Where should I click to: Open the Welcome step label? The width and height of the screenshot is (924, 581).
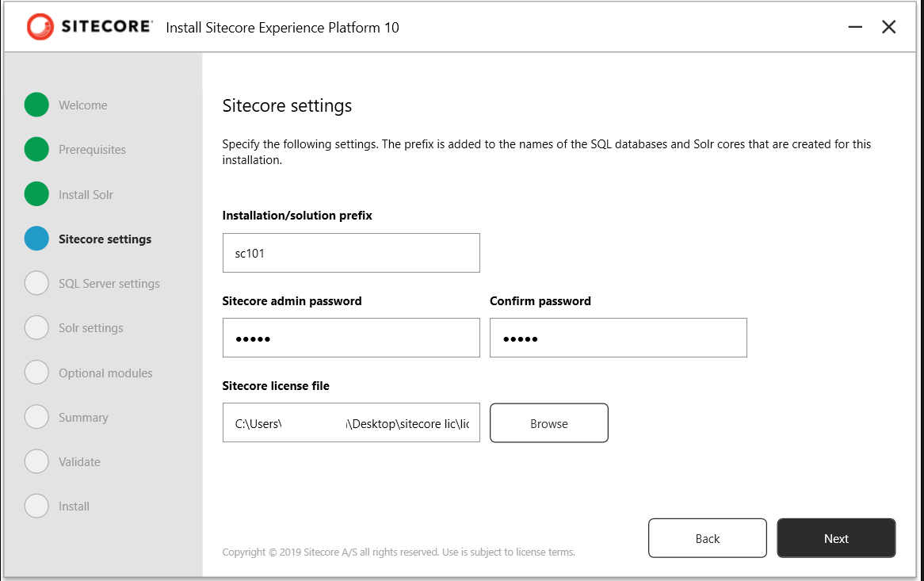click(x=82, y=105)
